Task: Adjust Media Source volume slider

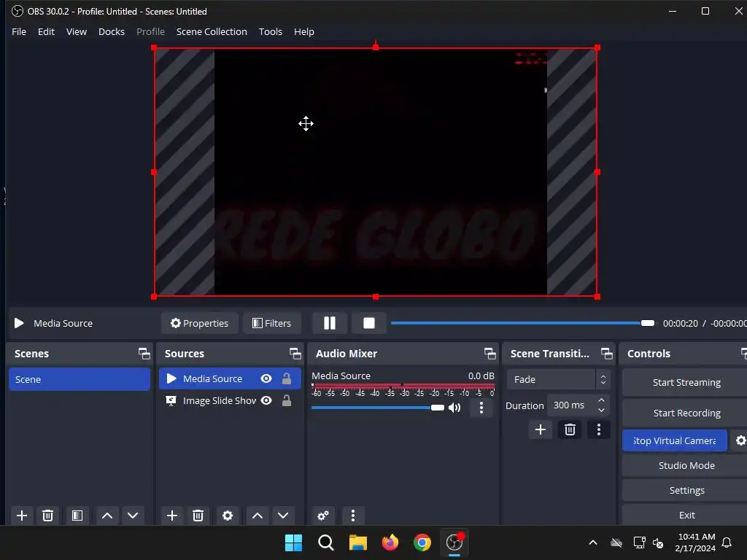Action: 378,408
